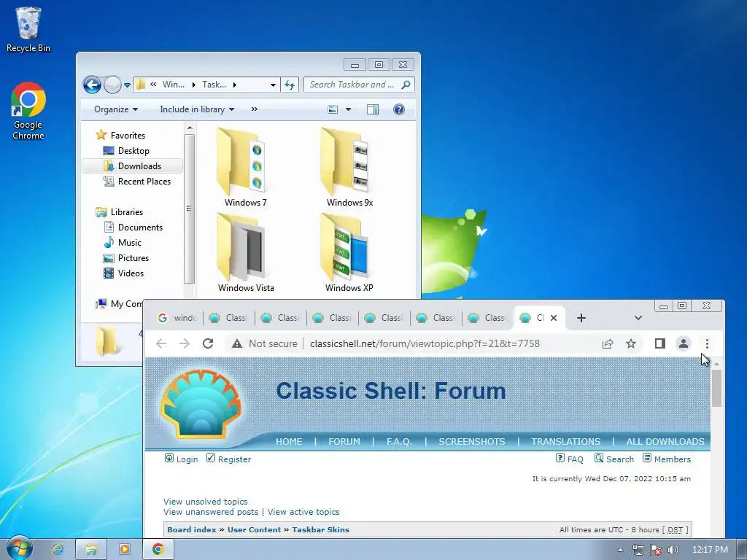Image resolution: width=747 pixels, height=560 pixels.
Task: Click Chrome's back arrow button
Action: pyautogui.click(x=161, y=343)
